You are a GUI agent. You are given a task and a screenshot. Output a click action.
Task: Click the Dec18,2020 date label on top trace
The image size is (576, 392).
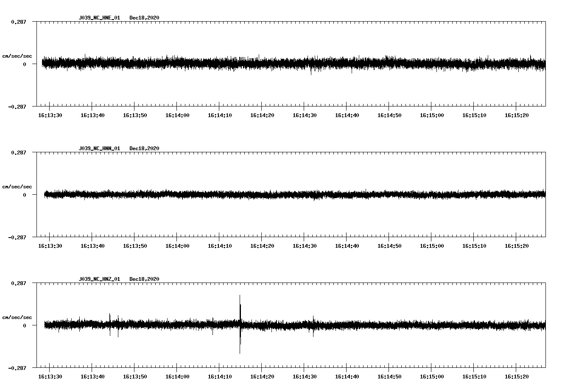click(x=145, y=18)
